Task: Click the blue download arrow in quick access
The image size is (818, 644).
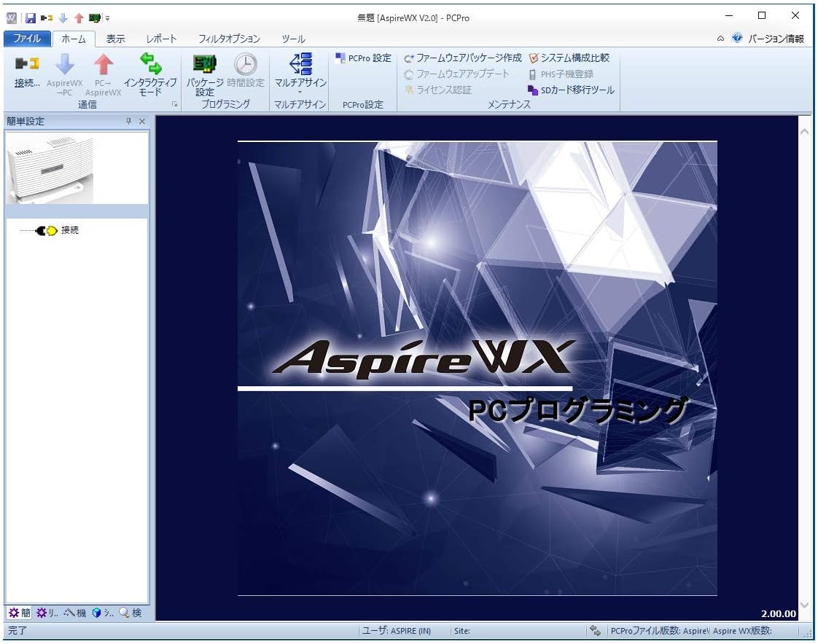Action: (63, 18)
